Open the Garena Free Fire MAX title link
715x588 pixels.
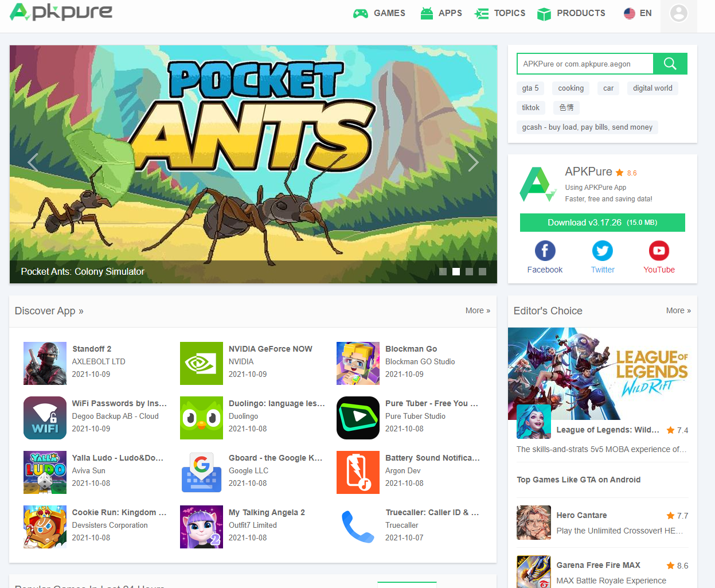598,565
